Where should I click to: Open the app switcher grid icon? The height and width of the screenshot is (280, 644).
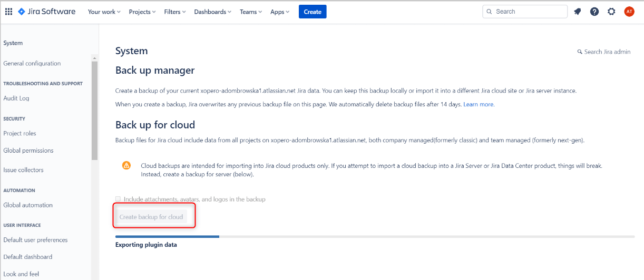click(8, 12)
